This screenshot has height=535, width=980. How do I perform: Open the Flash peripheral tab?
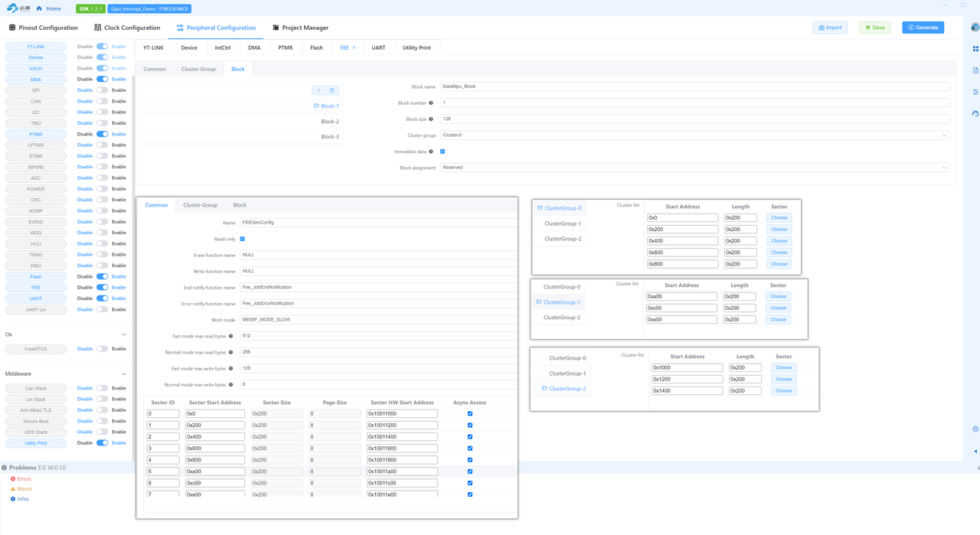[316, 47]
